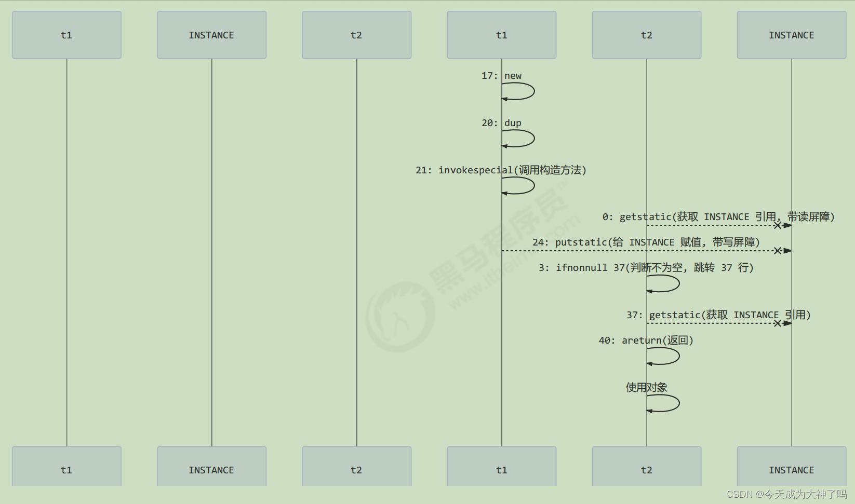This screenshot has height=504, width=855.
Task: Click the self-loop arrow under '使用对象'
Action: (663, 403)
